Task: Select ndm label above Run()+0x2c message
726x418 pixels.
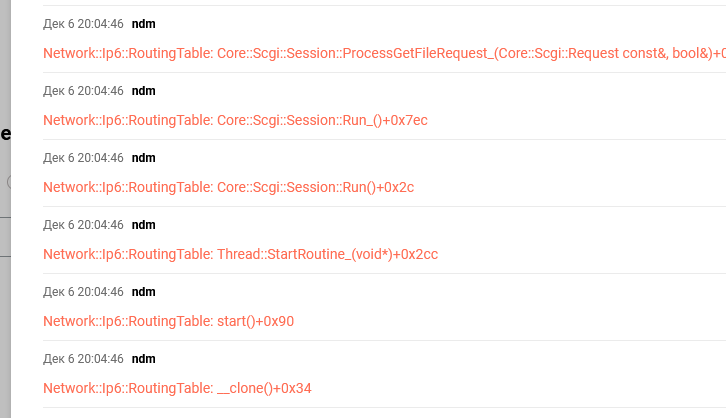Action: point(143,157)
